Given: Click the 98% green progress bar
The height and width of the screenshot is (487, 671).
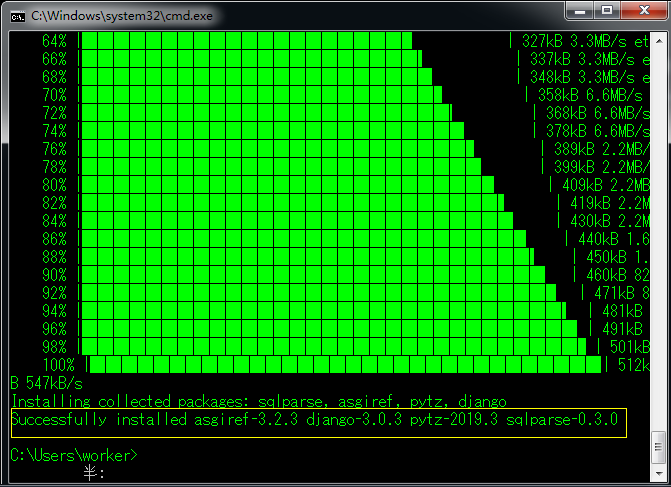Looking at the screenshot, I should coord(334,347).
